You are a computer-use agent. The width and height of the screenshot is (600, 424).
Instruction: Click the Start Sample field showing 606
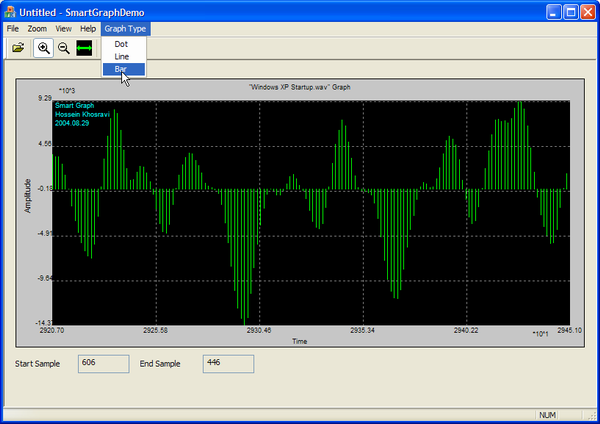[x=104, y=364]
